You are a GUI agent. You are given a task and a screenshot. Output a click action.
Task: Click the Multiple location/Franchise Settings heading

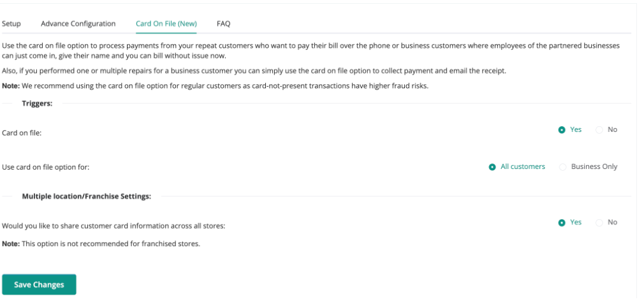pyautogui.click(x=86, y=196)
